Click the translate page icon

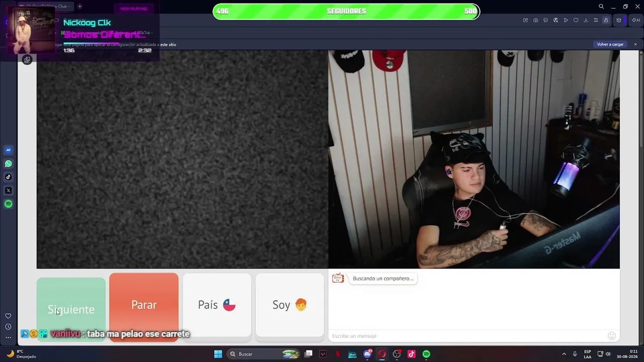(x=556, y=20)
